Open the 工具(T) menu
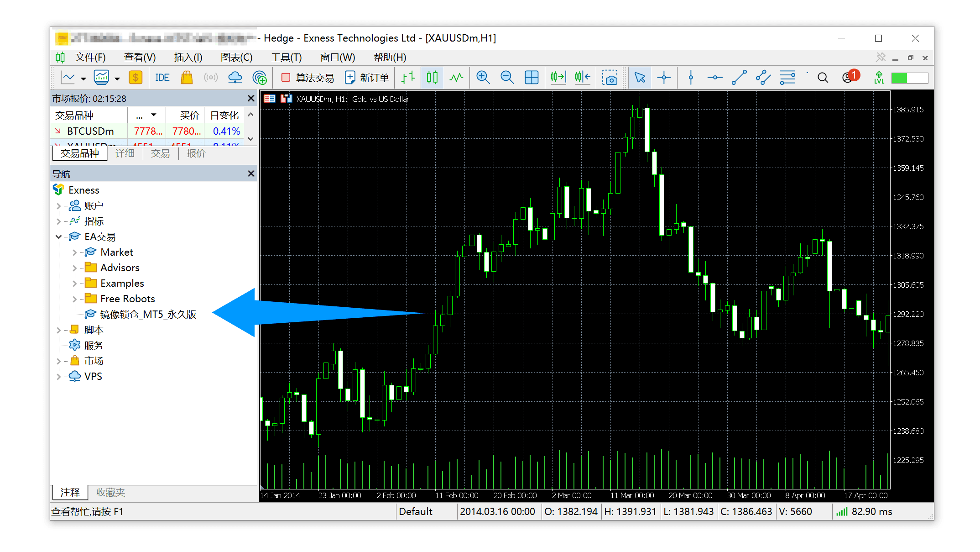 point(286,58)
